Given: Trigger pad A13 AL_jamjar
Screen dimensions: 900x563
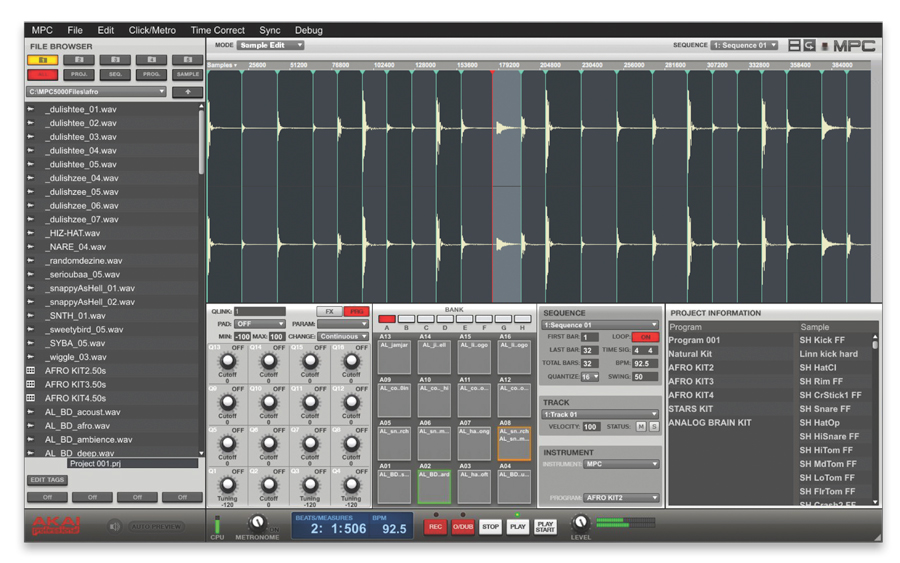Looking at the screenshot, I should click(x=394, y=357).
